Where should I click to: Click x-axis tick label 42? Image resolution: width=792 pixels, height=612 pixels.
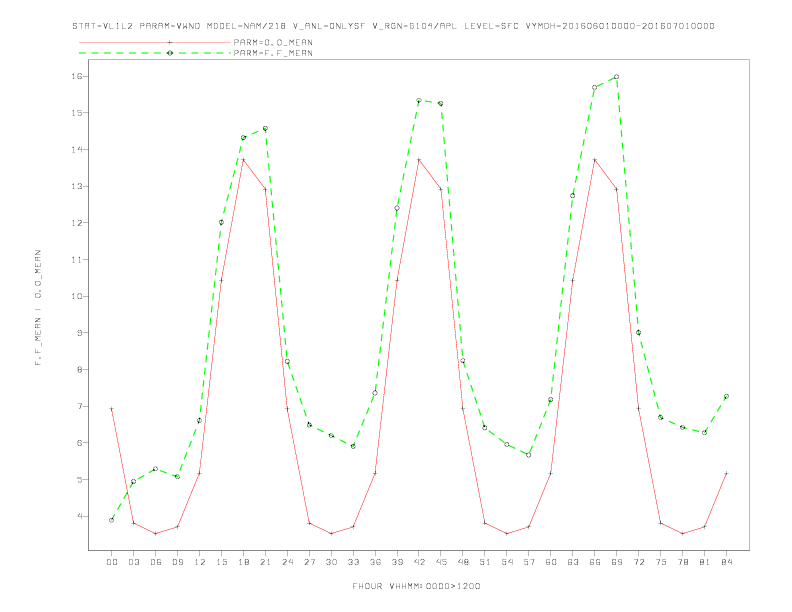click(419, 562)
